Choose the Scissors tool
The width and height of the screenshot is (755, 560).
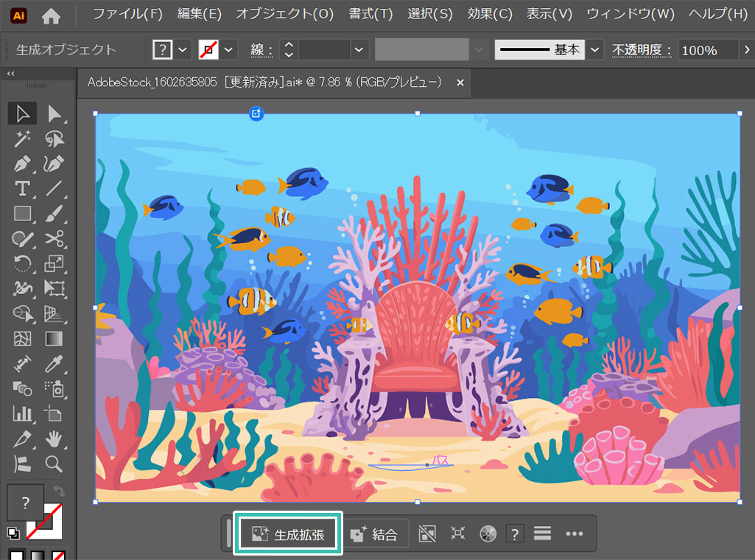tap(54, 239)
